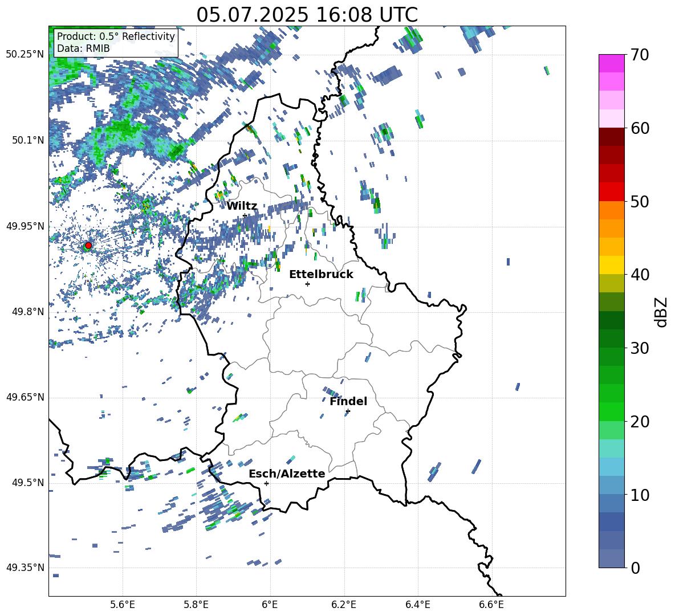Click the dark maroon colorbar segment below 60
This screenshot has height=616, width=675.
click(612, 137)
